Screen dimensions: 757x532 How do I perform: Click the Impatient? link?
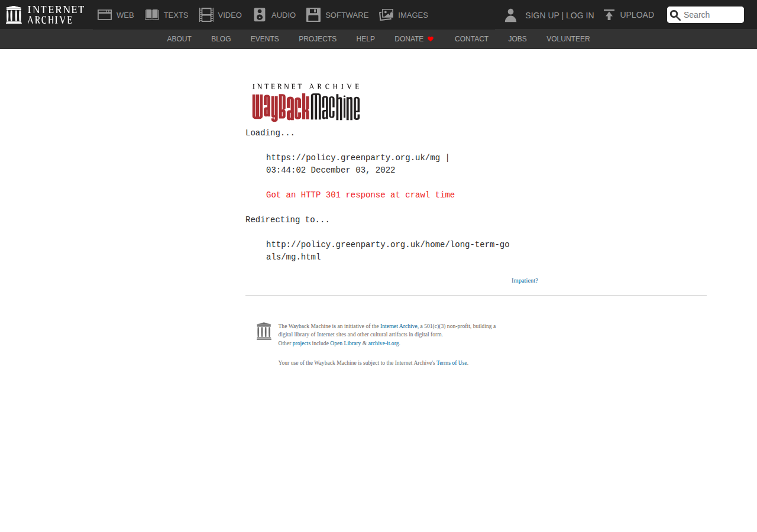click(525, 281)
